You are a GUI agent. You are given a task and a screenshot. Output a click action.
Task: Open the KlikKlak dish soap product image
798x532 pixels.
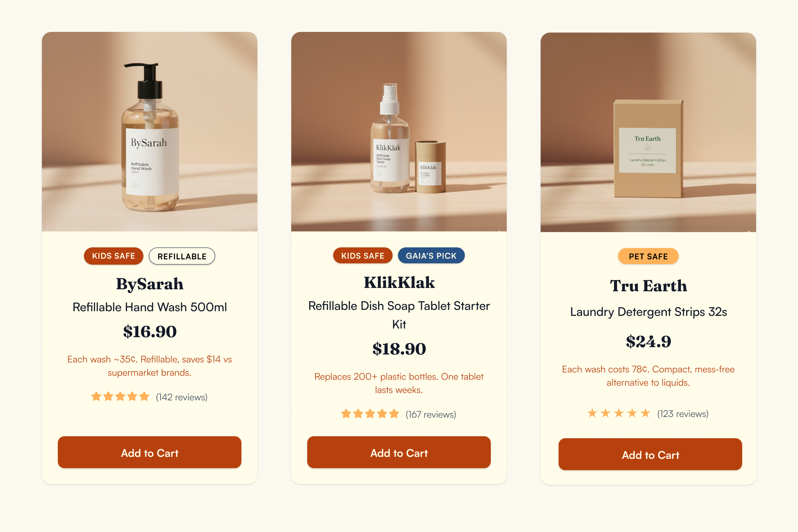click(x=399, y=132)
